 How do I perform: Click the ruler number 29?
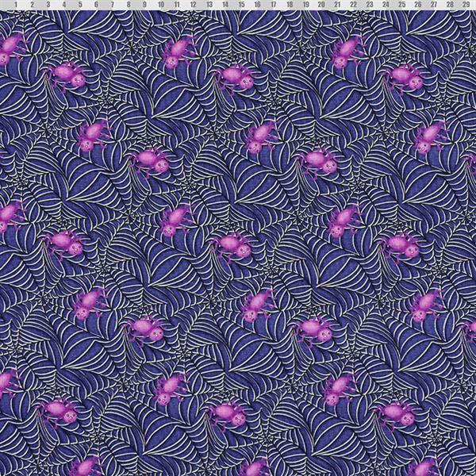466,5
